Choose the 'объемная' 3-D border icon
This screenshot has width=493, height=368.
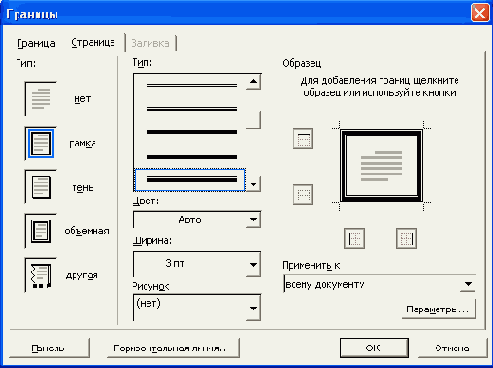click(41, 231)
